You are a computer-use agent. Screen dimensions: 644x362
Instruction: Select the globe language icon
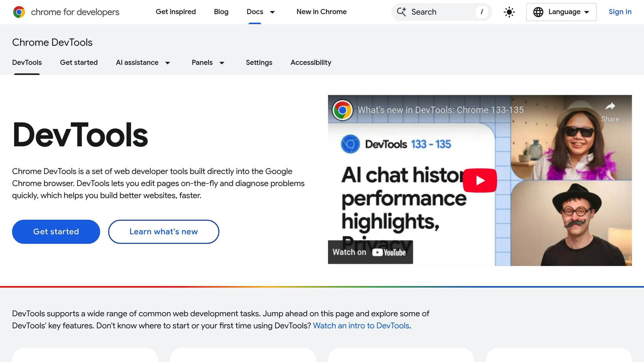point(539,12)
